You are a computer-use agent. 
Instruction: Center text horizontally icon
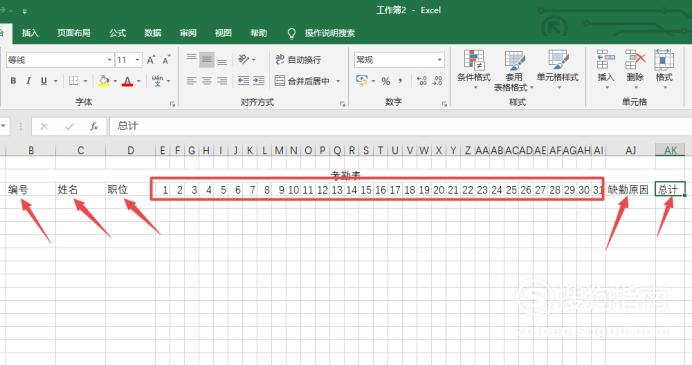(x=207, y=81)
